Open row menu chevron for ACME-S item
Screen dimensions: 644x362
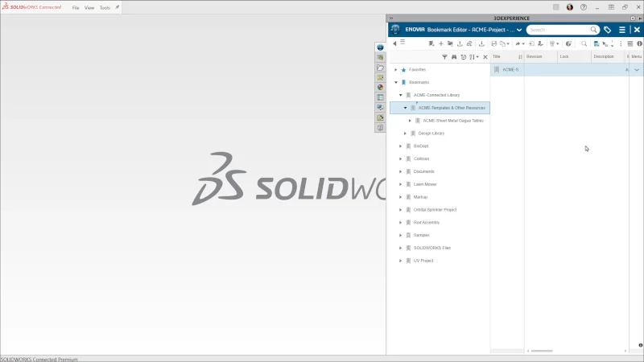point(637,70)
